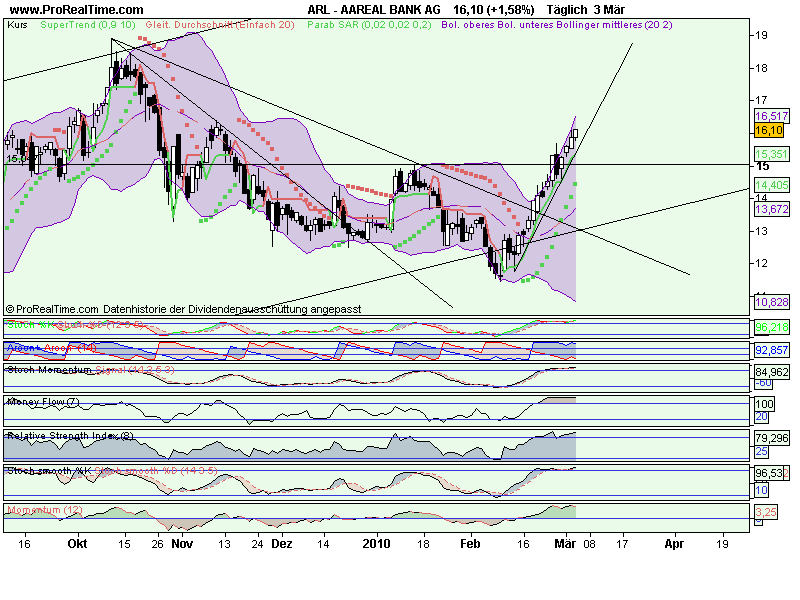Screen dimensions: 800x600
Task: Click the Aroon (14) indicator panel label
Action: (x=52, y=347)
